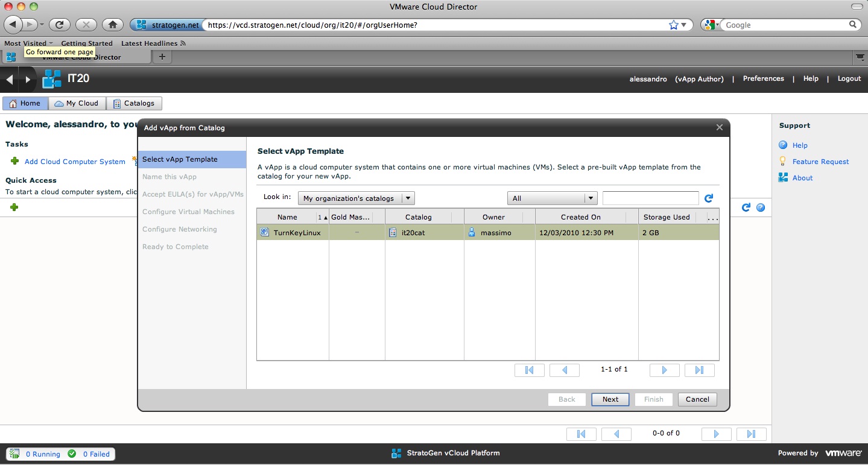Click the green plus icon under Quick Access

coord(14,207)
